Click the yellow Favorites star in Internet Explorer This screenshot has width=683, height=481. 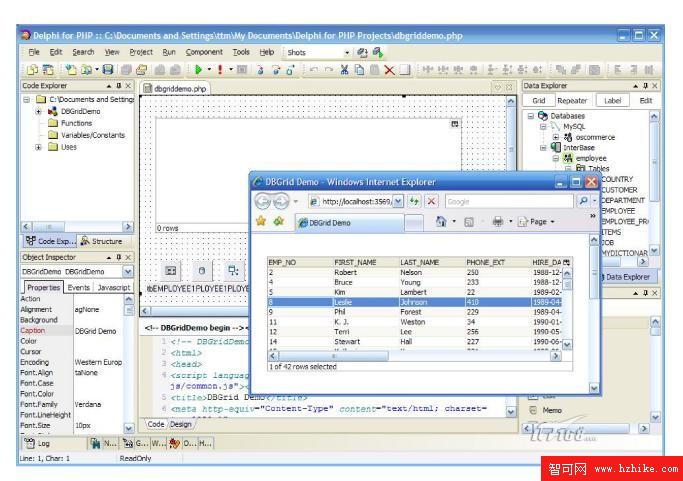pyautogui.click(x=261, y=221)
